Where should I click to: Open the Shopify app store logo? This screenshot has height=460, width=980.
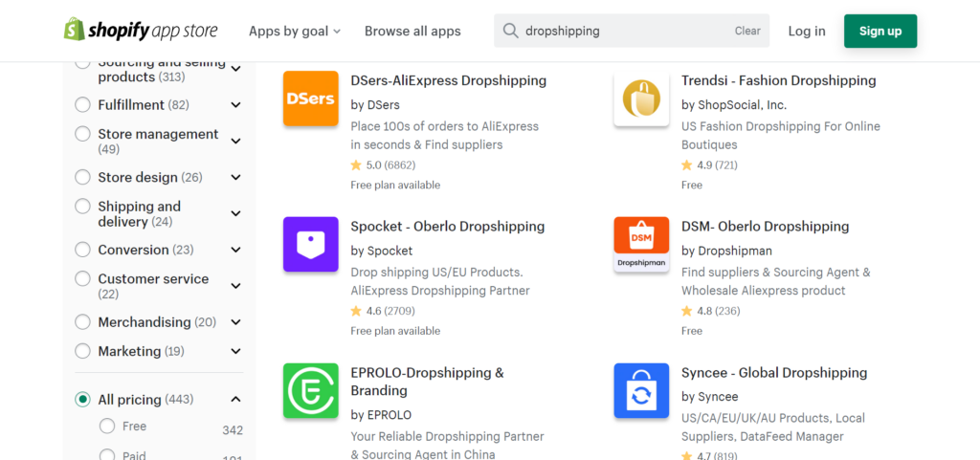pyautogui.click(x=141, y=31)
